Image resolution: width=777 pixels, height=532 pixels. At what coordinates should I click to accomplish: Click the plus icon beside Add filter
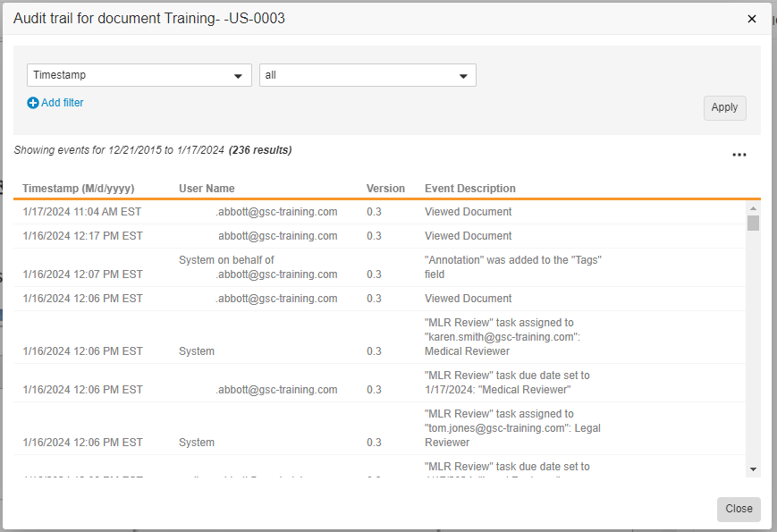pyautogui.click(x=33, y=103)
